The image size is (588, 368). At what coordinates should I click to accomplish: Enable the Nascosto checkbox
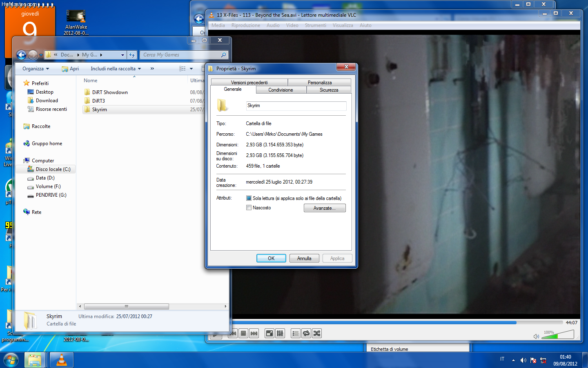[x=249, y=208]
